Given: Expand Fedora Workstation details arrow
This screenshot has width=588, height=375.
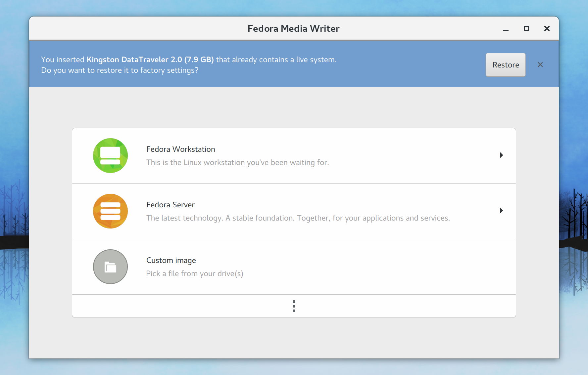Looking at the screenshot, I should point(502,155).
